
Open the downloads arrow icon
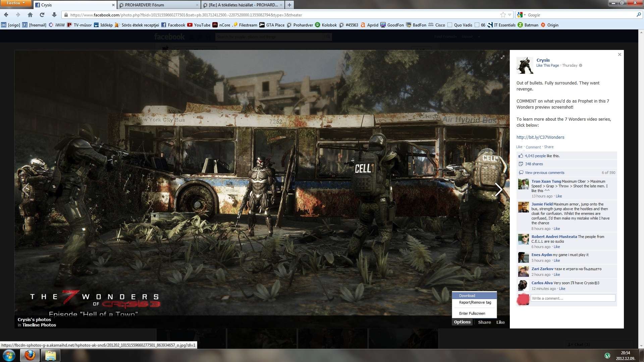pyautogui.click(x=54, y=15)
